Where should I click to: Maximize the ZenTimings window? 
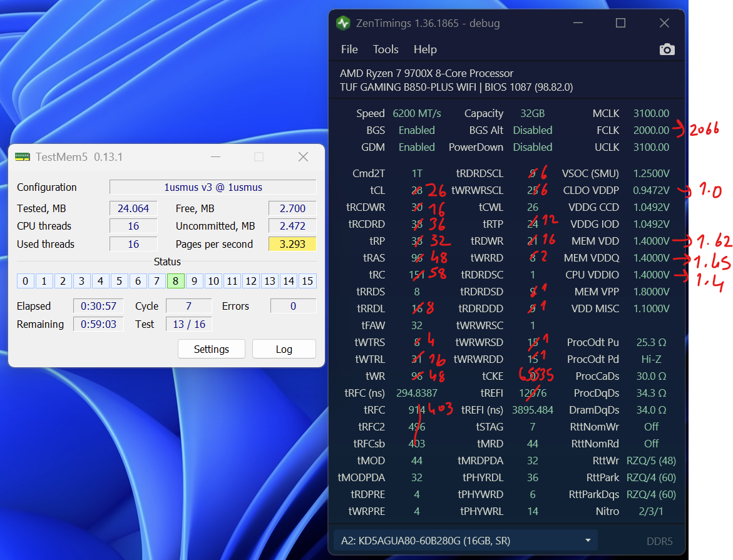pyautogui.click(x=620, y=23)
